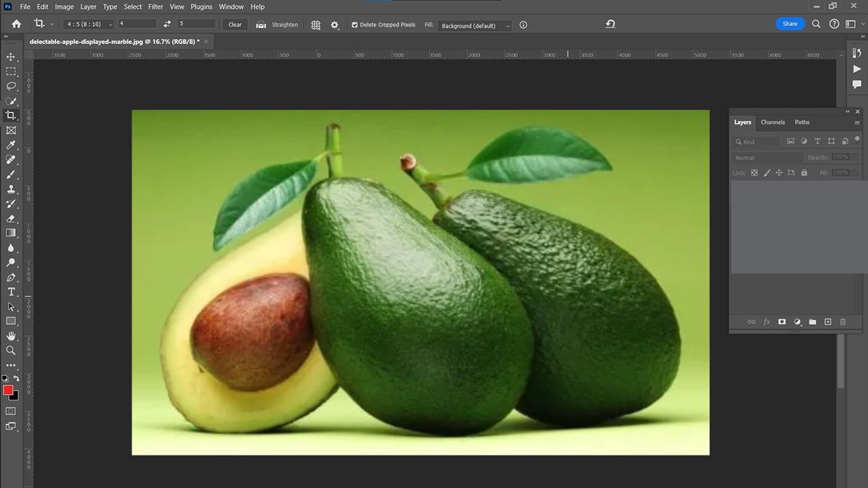Toggle the adjustment layer filter
This screenshot has width=868, height=488.
pyautogui.click(x=804, y=142)
